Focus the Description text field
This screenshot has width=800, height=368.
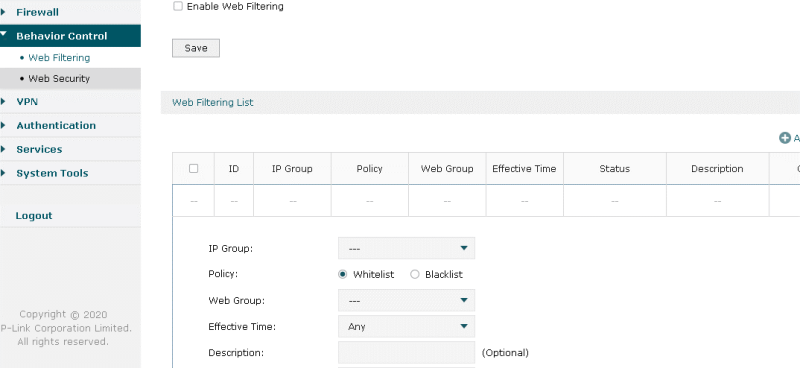click(406, 353)
